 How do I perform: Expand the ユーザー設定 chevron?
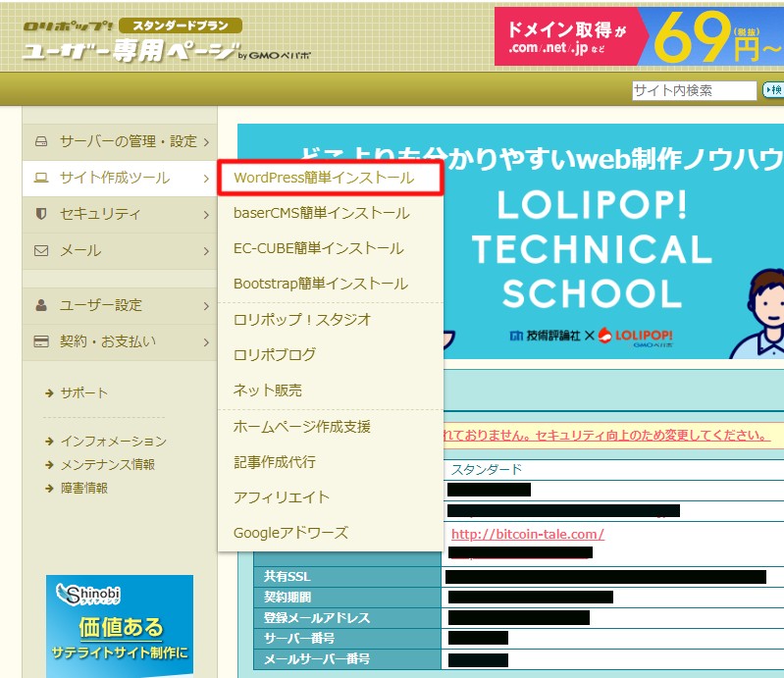[x=206, y=305]
